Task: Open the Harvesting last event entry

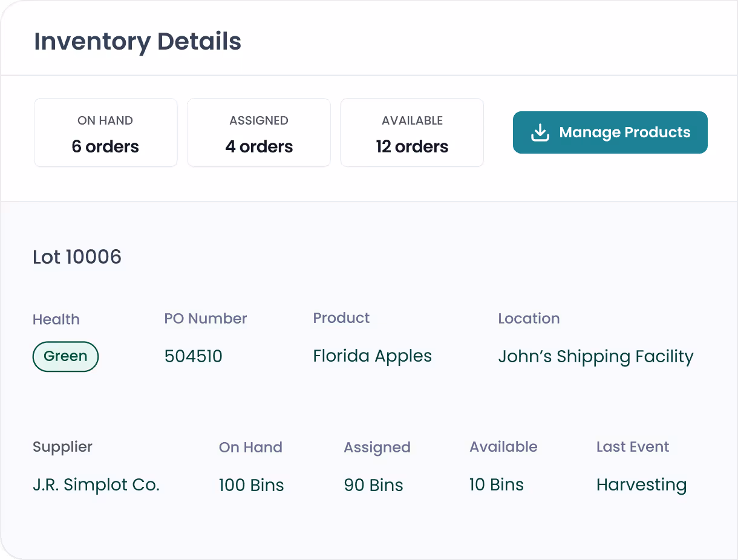Action: coord(641,484)
